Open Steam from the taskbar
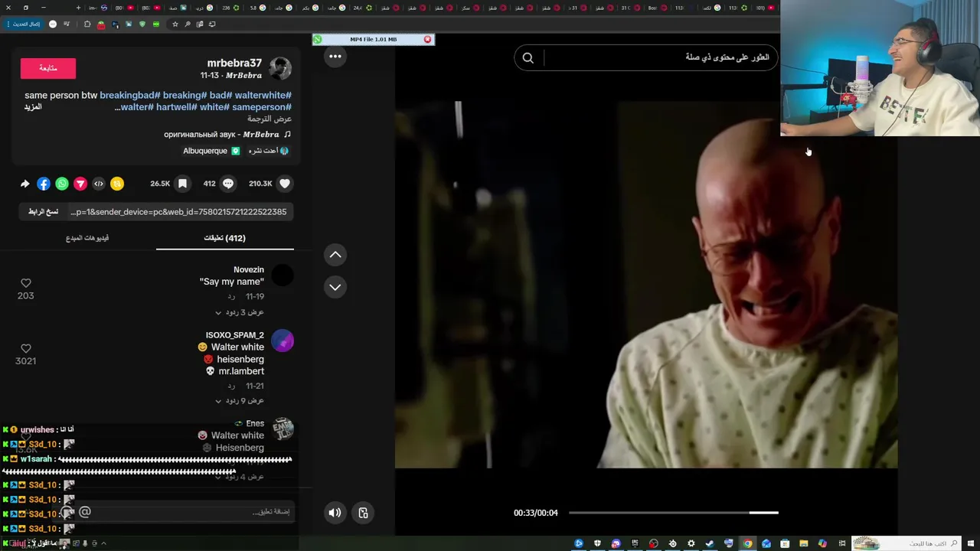This screenshot has height=551, width=980. pos(710,543)
